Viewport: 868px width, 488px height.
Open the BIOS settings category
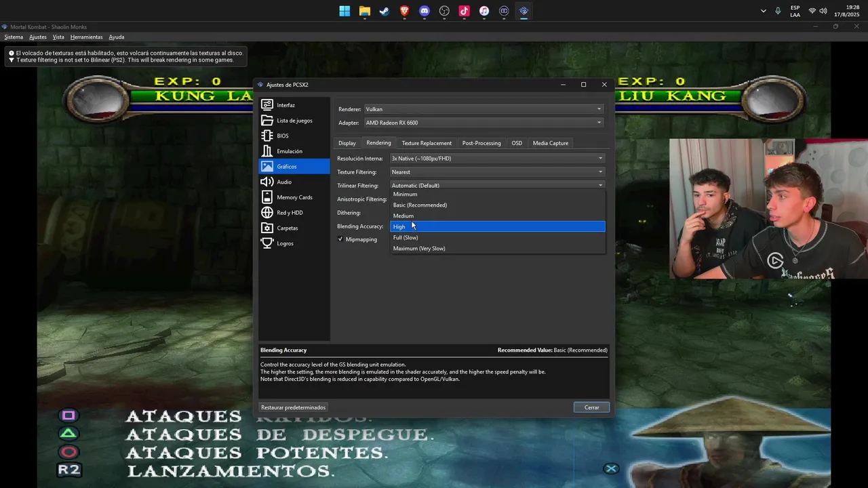point(294,136)
